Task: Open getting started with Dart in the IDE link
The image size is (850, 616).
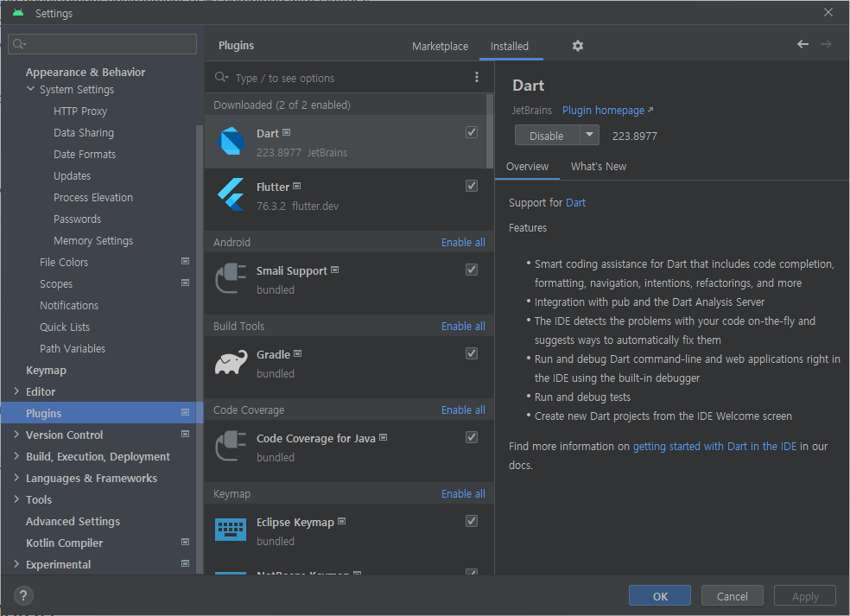Action: click(x=714, y=446)
